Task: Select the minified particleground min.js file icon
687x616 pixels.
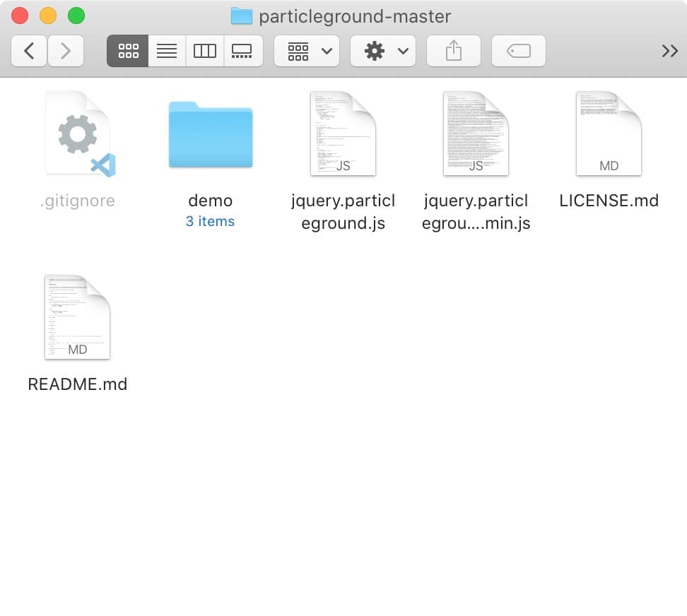Action: [x=476, y=134]
